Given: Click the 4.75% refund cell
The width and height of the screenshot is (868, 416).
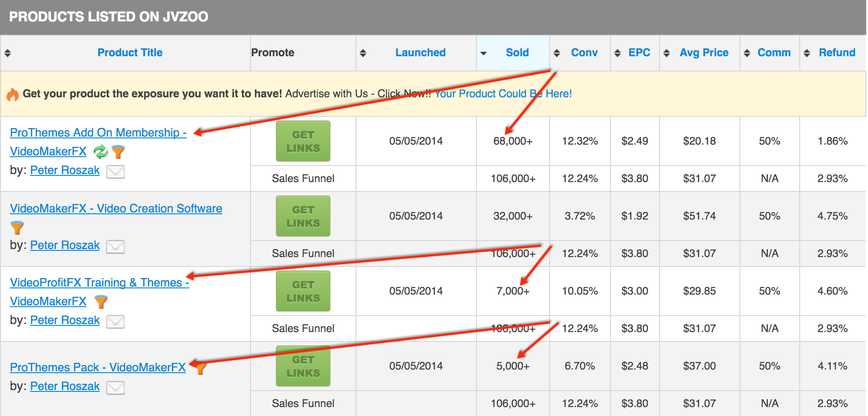Looking at the screenshot, I should pos(833,216).
